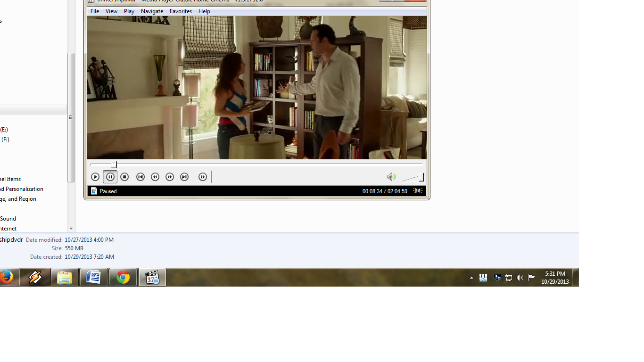Click the scroll down arrow in the left pane
This screenshot has width=644, height=362.
click(x=71, y=228)
